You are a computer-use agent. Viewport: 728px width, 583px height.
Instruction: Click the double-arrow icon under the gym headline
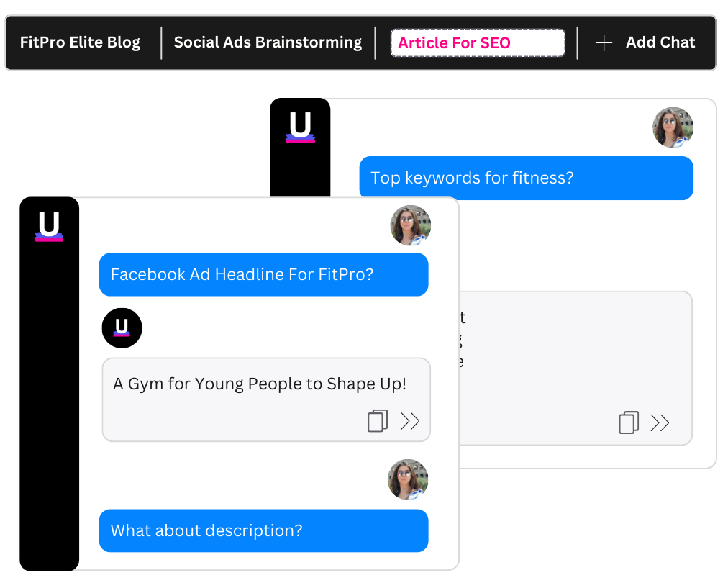point(410,421)
